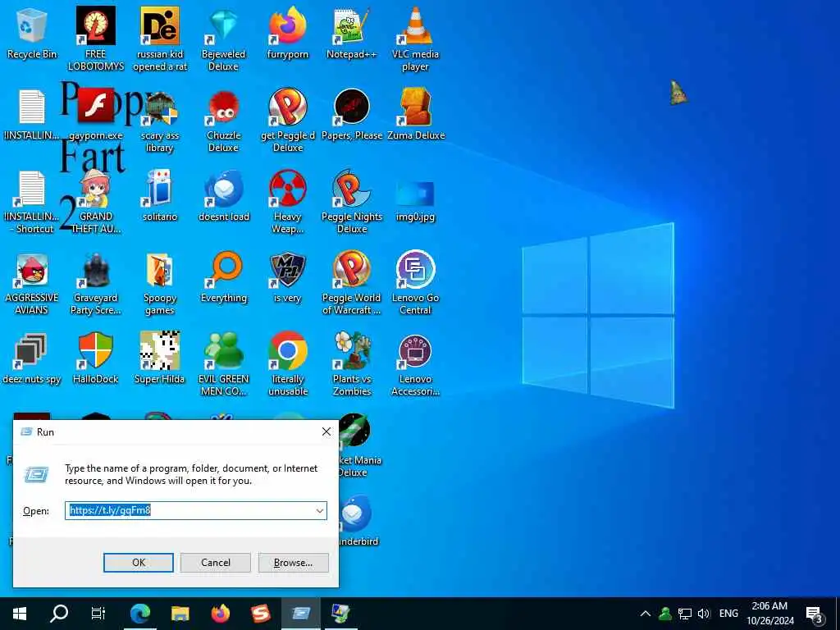Open Task View from taskbar

click(x=98, y=614)
